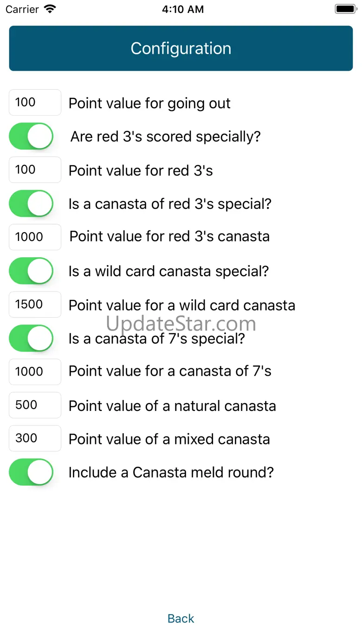362x644 pixels.
Task: Edit the going out point value field
Action: pos(35,103)
